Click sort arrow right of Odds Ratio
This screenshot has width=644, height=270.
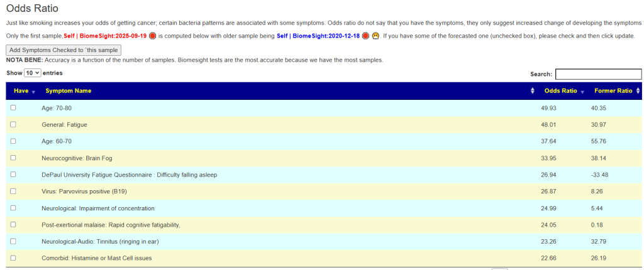[582, 92]
